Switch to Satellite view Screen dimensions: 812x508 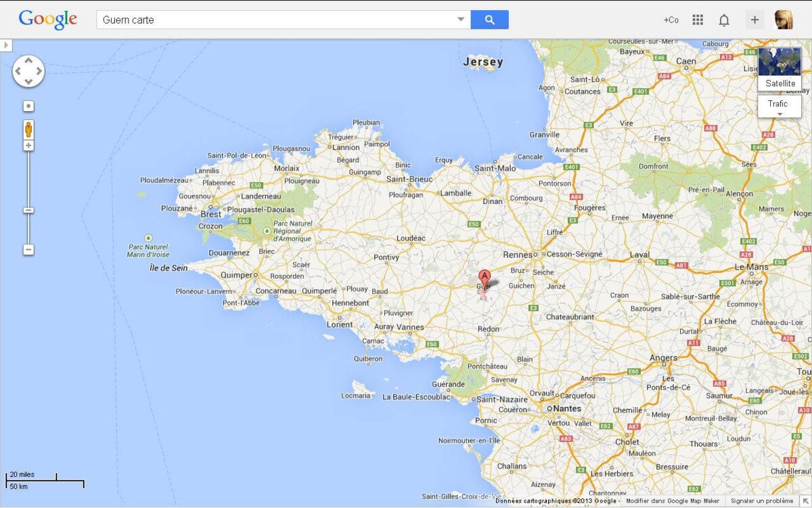780,69
